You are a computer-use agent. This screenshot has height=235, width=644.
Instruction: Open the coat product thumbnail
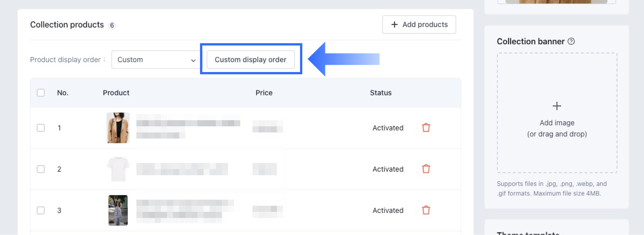click(x=118, y=128)
